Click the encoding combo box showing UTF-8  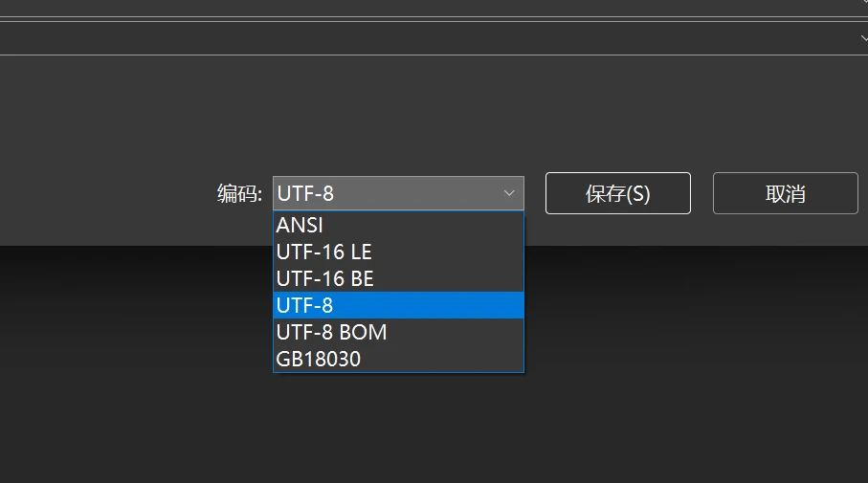click(x=383, y=193)
